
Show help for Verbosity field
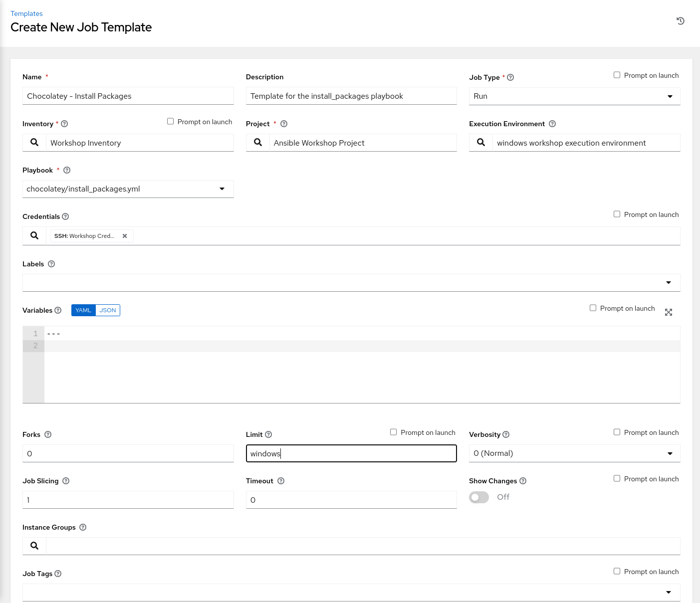click(506, 434)
